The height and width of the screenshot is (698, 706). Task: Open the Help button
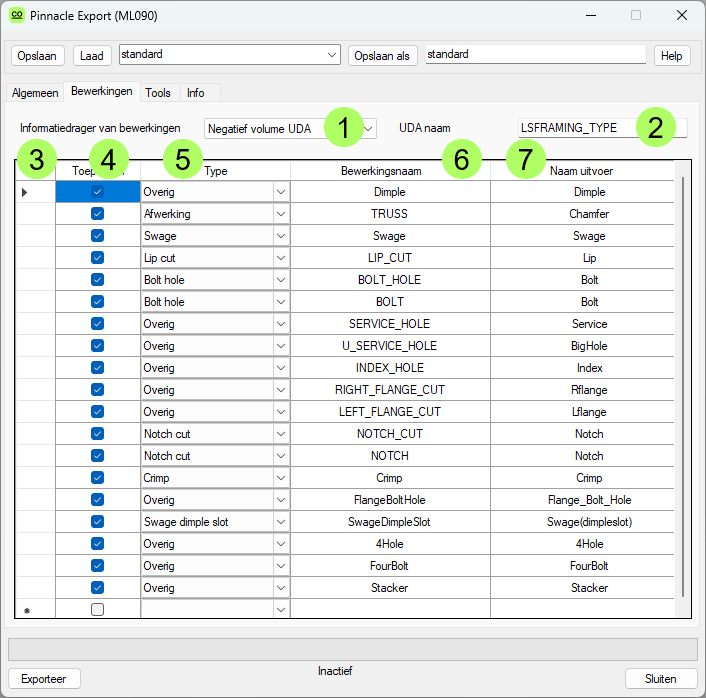(671, 56)
